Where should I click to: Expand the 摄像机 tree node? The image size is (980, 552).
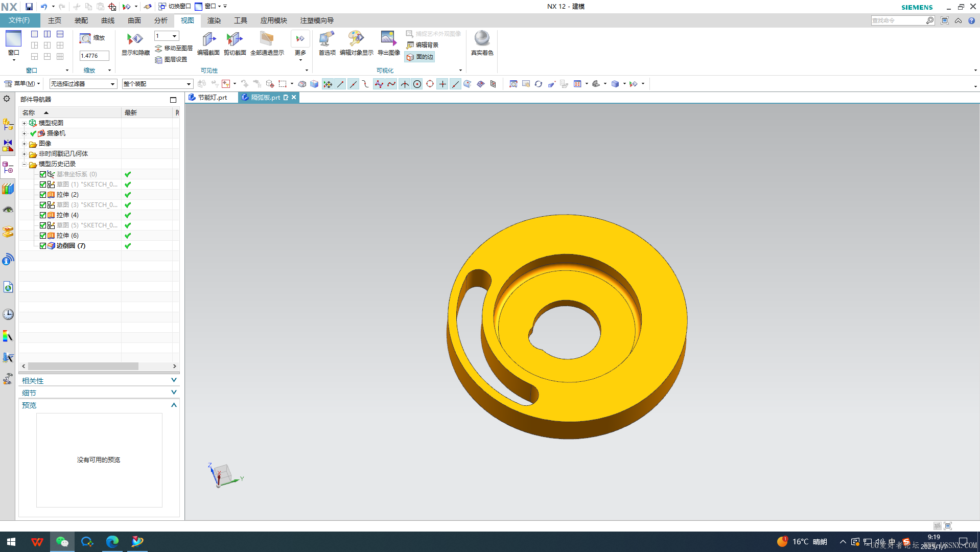pyautogui.click(x=24, y=133)
